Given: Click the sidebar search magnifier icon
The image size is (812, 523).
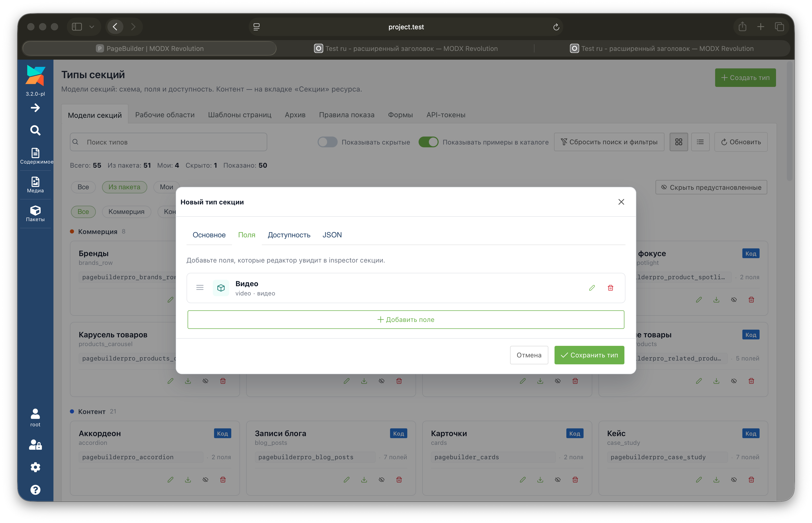Looking at the screenshot, I should pyautogui.click(x=35, y=130).
